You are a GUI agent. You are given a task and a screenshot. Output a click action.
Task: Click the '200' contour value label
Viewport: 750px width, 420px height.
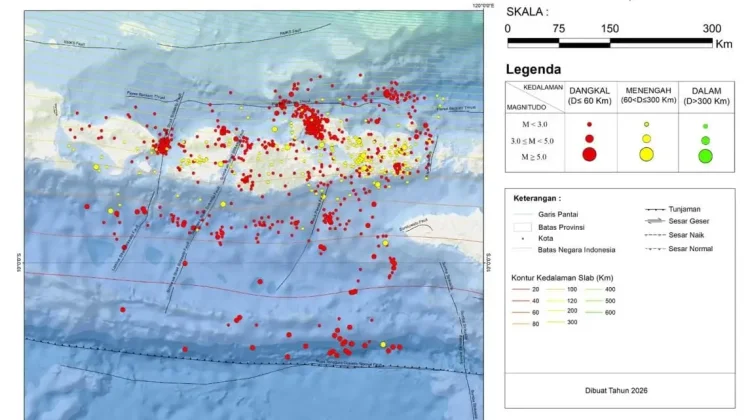click(x=572, y=311)
